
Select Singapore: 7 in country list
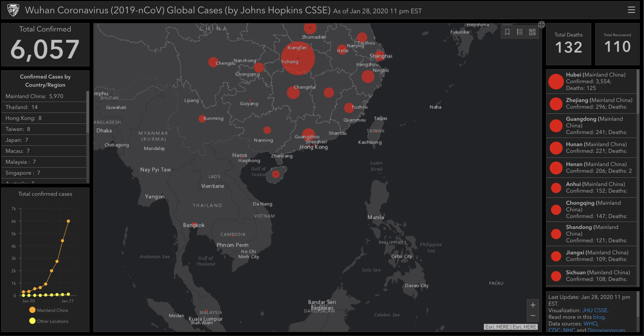(44, 173)
